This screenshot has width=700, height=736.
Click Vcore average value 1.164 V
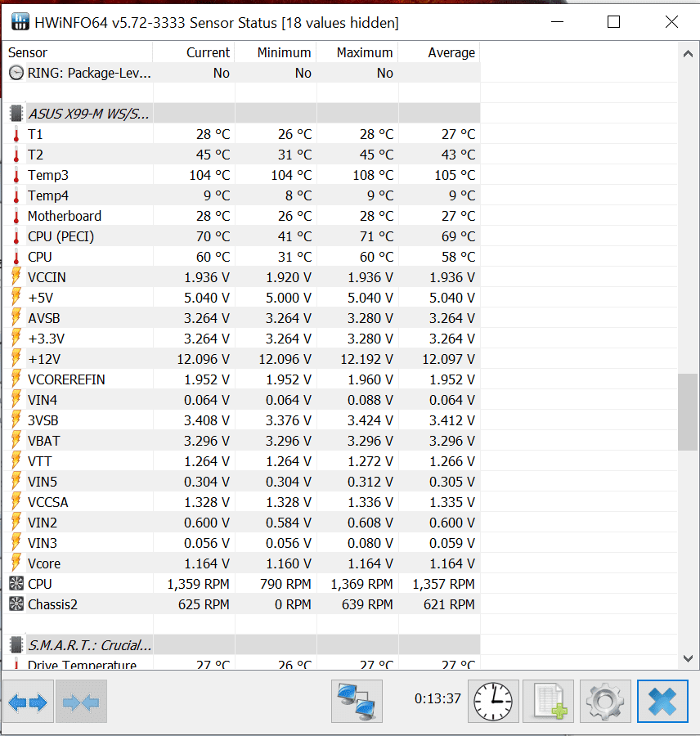pyautogui.click(x=452, y=563)
